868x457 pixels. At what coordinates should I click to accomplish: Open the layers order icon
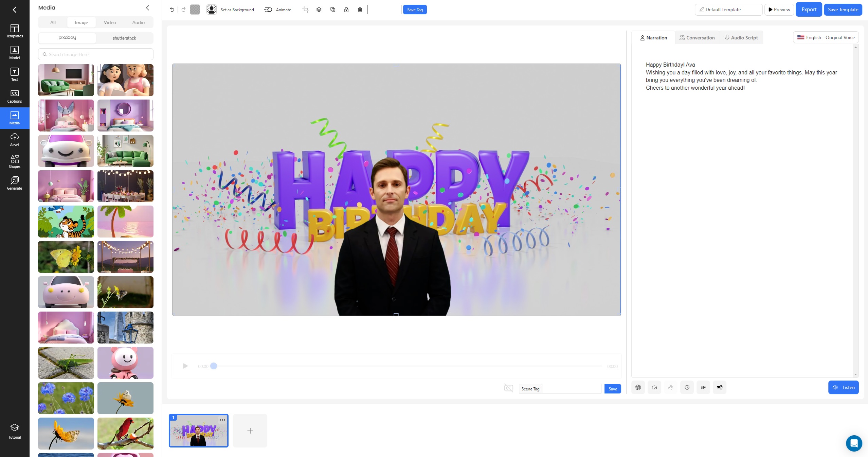tap(319, 10)
